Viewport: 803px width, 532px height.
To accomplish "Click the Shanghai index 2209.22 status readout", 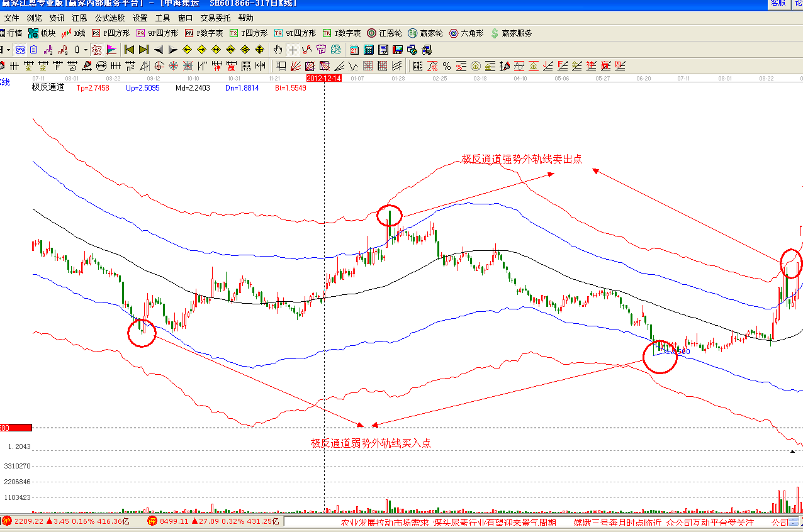I will pyautogui.click(x=28, y=521).
